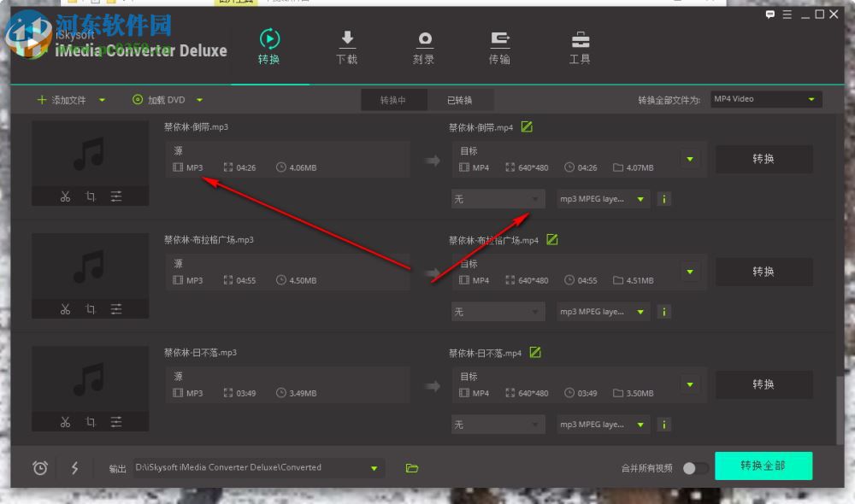Switch to the 下载 tab
The height and width of the screenshot is (504, 855).
[x=347, y=47]
